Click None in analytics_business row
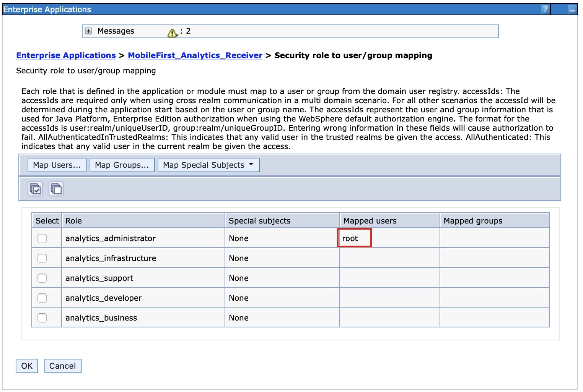Screen dimensions: 583x392 pos(239,318)
